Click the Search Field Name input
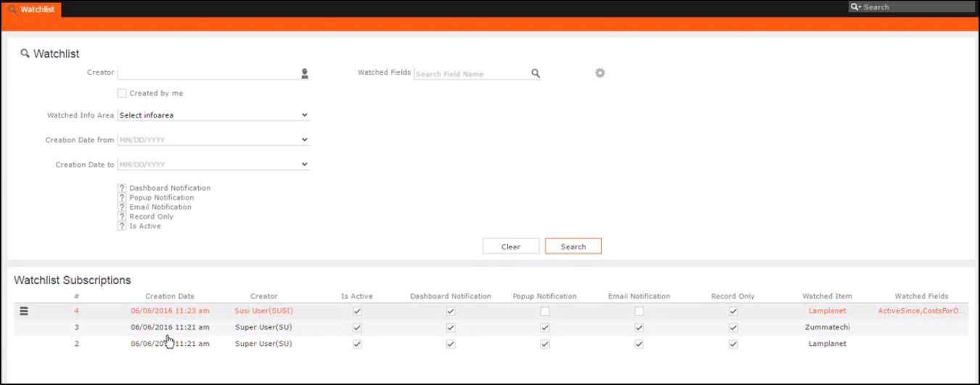 point(472,74)
